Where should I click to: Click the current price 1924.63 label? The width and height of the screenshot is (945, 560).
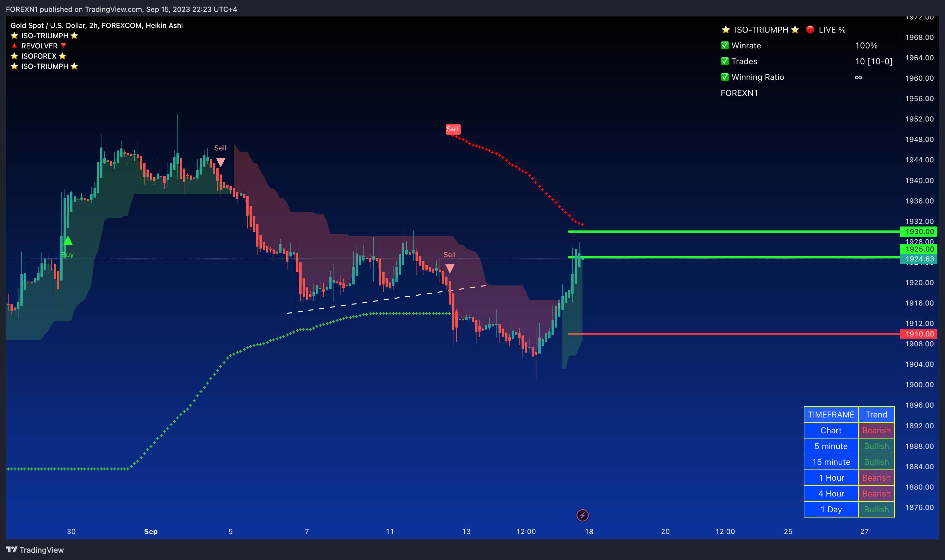(x=919, y=259)
